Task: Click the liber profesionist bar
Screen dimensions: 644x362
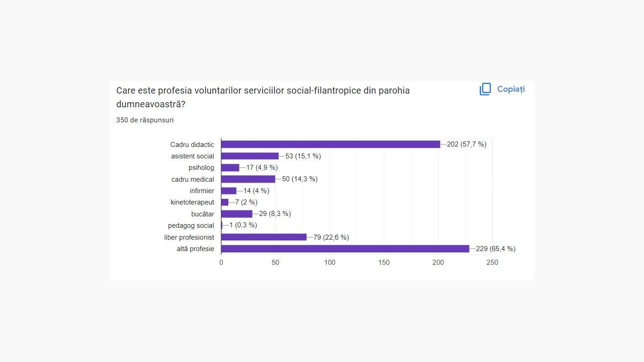Action: (264, 237)
